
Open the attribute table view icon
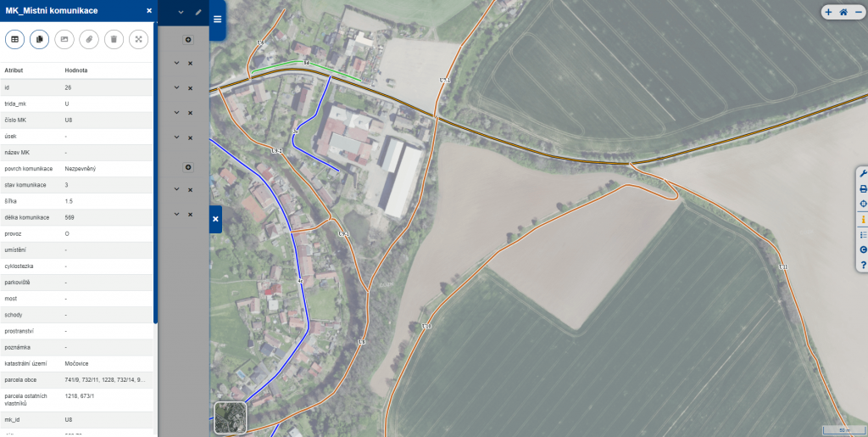15,39
